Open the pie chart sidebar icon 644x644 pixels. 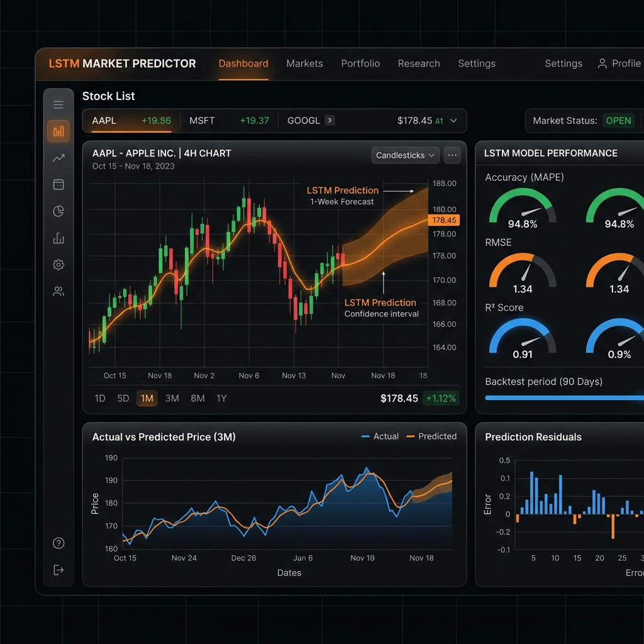(x=58, y=211)
